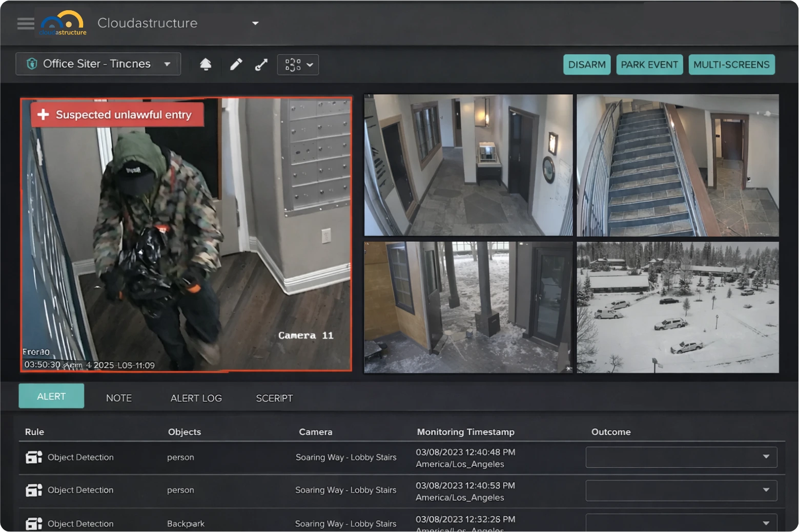
Task: Click the Cloudastructure logo
Action: pyautogui.click(x=63, y=23)
